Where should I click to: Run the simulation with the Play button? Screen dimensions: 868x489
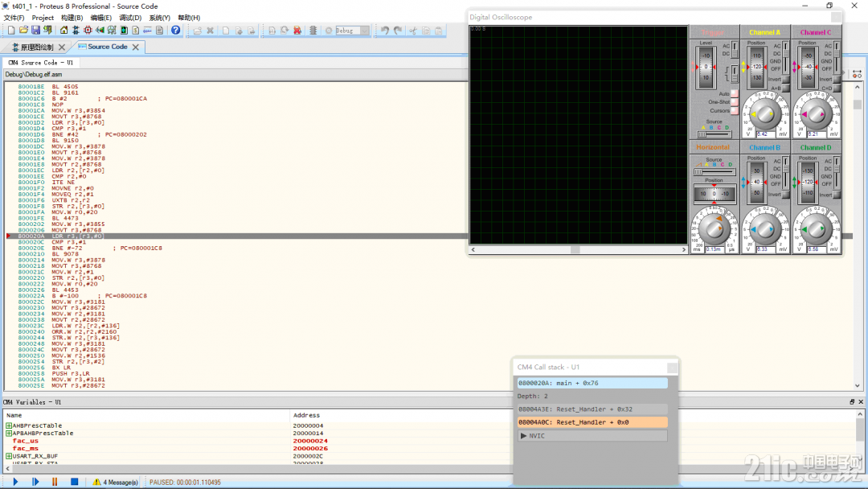15,482
